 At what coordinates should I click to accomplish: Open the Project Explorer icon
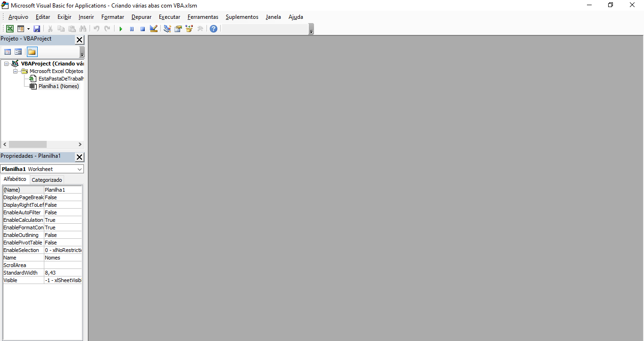(167, 29)
